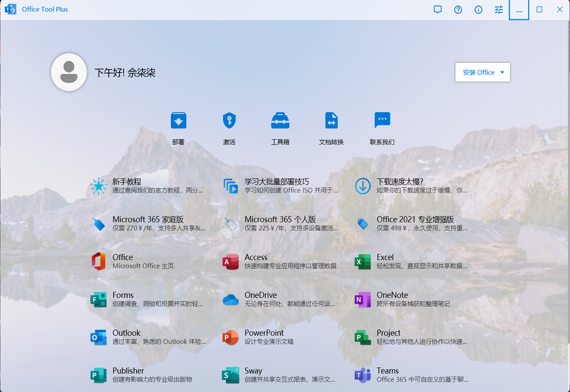570x392 pixels.
Task: Click the 快速构建专业应用程序以管理数据 description
Action: click(291, 266)
